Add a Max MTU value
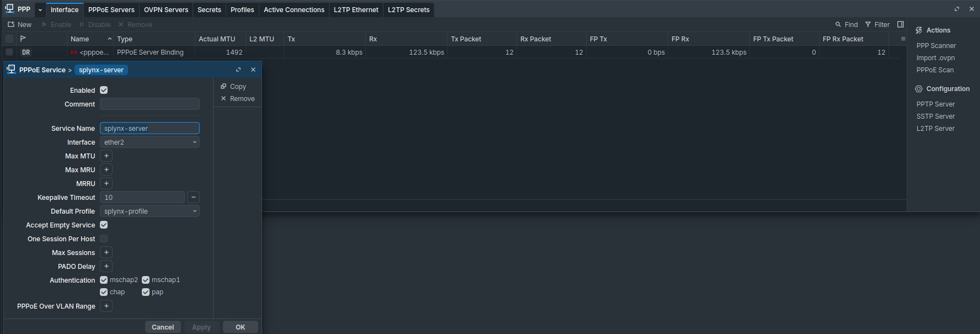The width and height of the screenshot is (980, 334). (106, 156)
